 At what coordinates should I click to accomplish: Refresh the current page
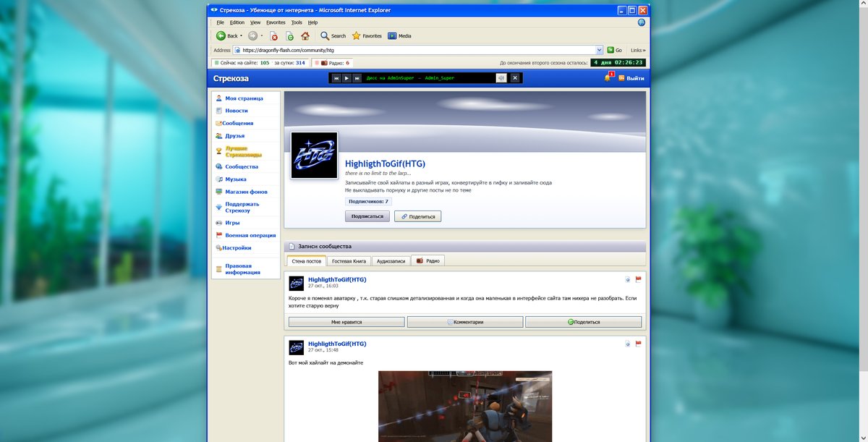click(289, 35)
